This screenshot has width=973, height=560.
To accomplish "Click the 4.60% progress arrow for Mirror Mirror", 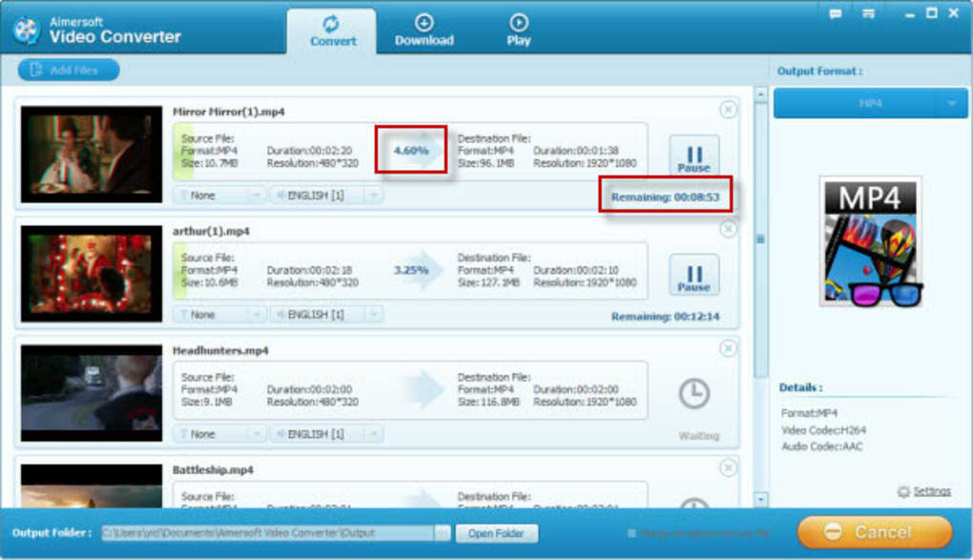I will (x=418, y=150).
